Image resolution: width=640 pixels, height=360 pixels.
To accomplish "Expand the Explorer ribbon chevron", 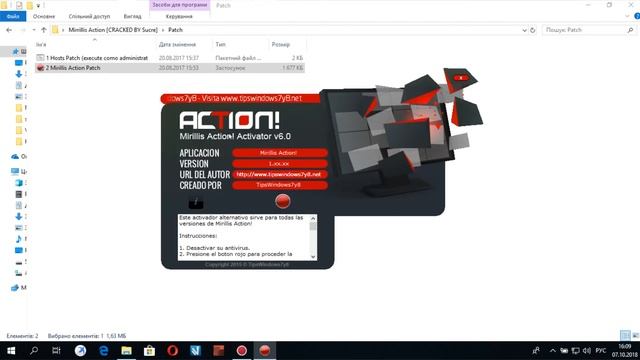I will [x=627, y=16].
